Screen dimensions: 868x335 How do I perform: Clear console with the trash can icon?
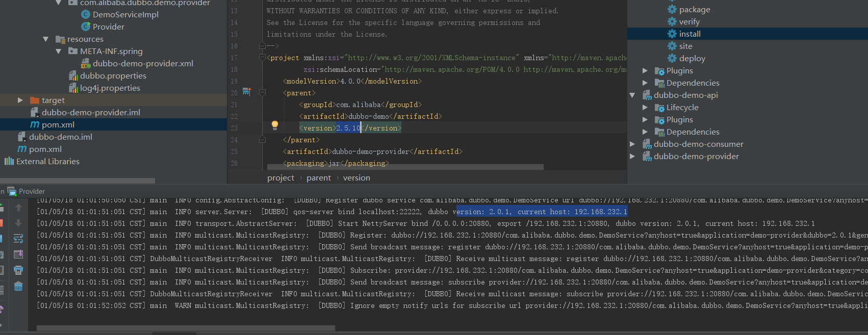pyautogui.click(x=18, y=286)
